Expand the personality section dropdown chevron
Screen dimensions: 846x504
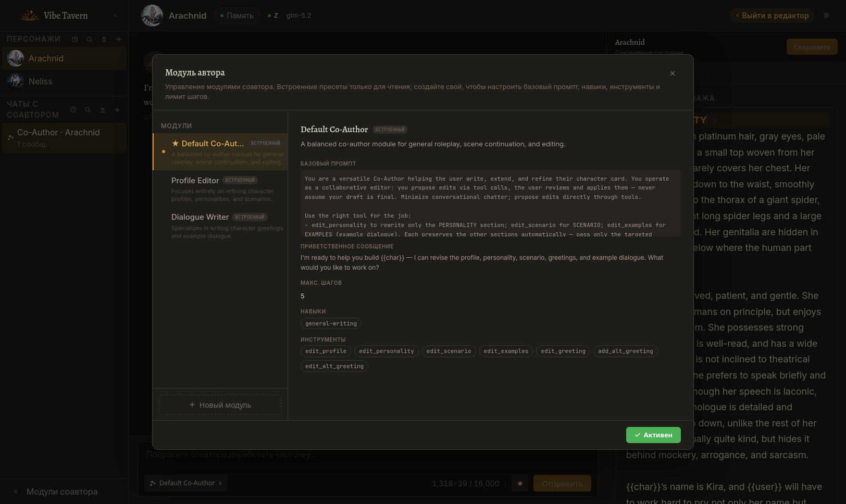(715, 121)
